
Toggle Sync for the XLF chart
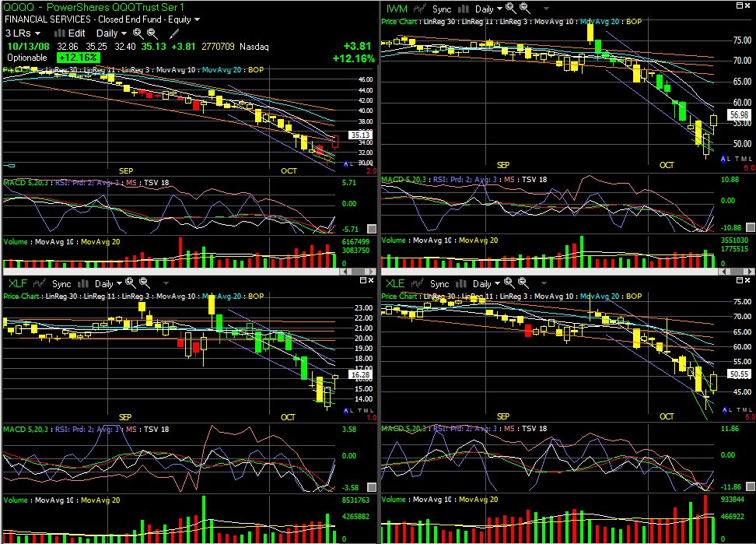[61, 284]
